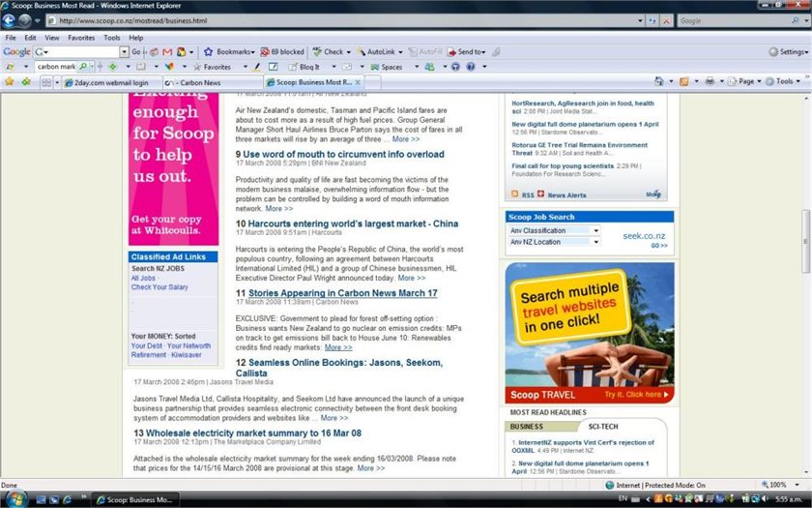Open 'Harcourts entering world's largest market - China' article
This screenshot has height=508, width=812.
[x=353, y=224]
